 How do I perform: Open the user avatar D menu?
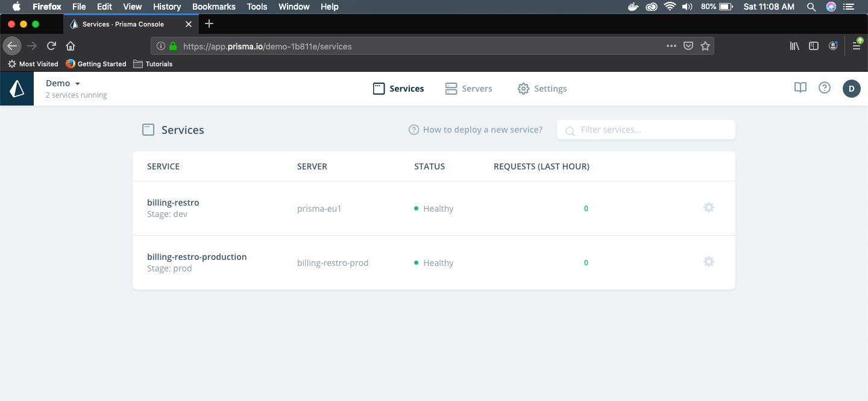[x=852, y=89]
